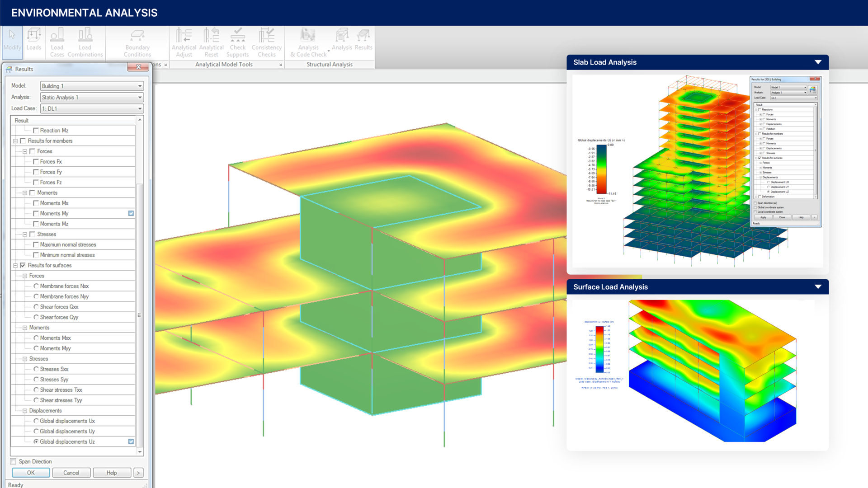
Task: Select Global displacements Ux radio button
Action: (36, 421)
